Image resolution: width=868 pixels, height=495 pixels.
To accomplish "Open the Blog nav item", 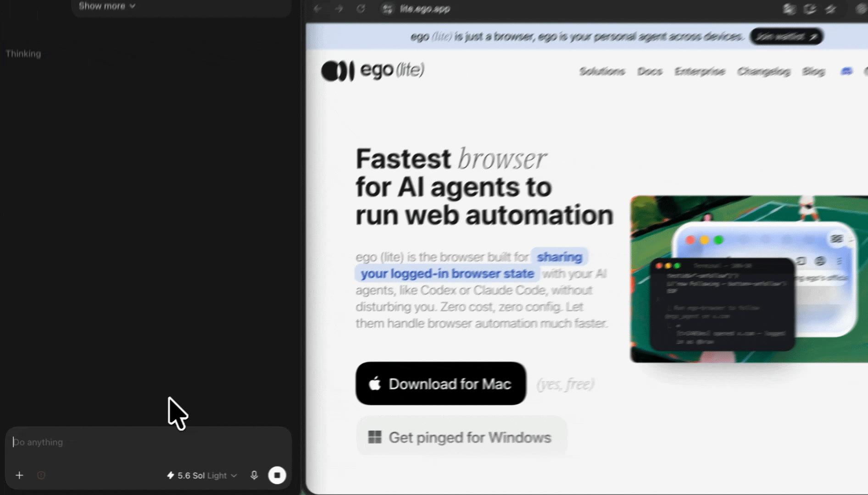I will pos(813,71).
